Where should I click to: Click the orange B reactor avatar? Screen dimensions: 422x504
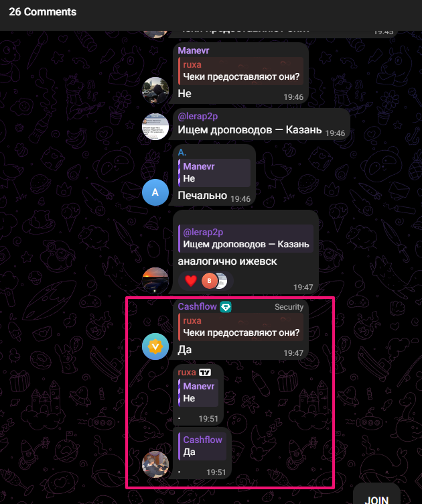pos(210,281)
